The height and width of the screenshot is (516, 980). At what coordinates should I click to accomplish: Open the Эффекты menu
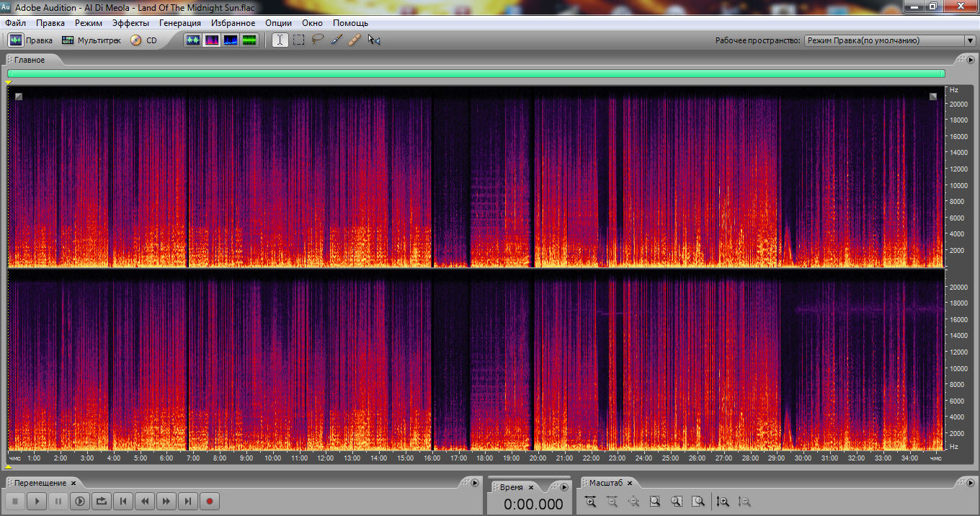[130, 23]
